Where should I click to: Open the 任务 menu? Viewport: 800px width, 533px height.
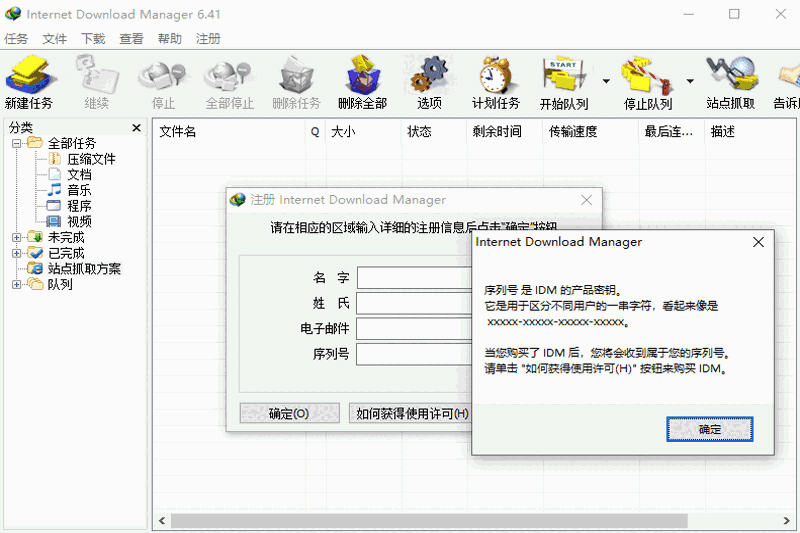(16, 39)
